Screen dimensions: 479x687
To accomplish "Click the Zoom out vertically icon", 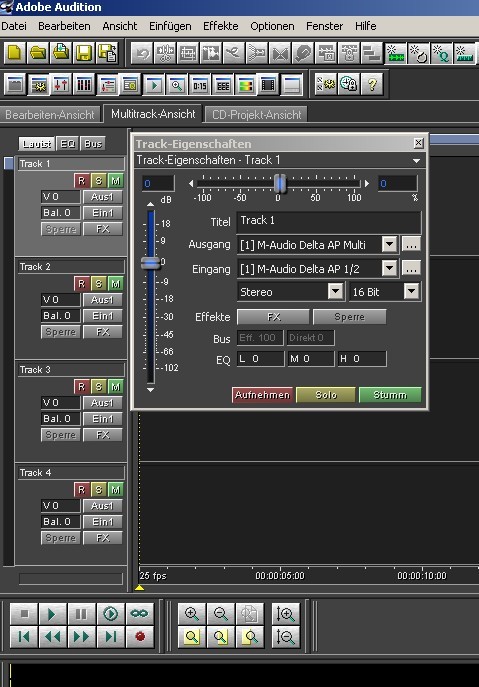I will coord(286,637).
